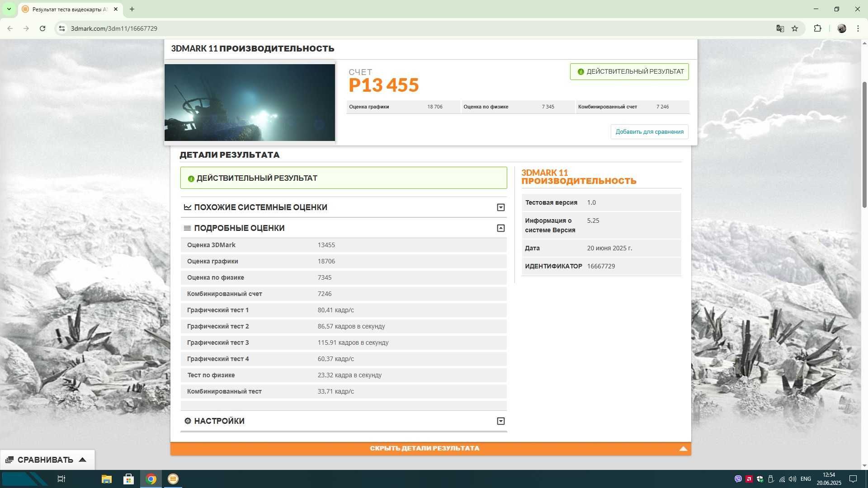Viewport: 868px width, 488px height.
Task: Click the ИДЕНТИФИКАТОР 16667729 value
Action: coord(601,267)
